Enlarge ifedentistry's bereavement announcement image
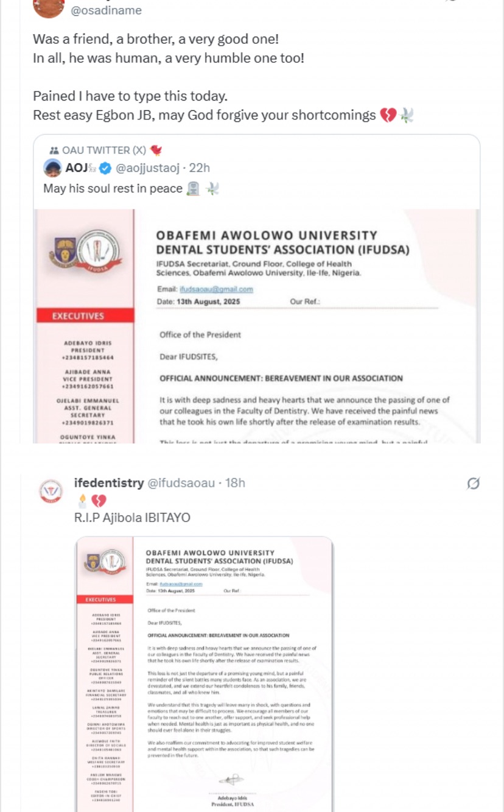 pos(204,674)
